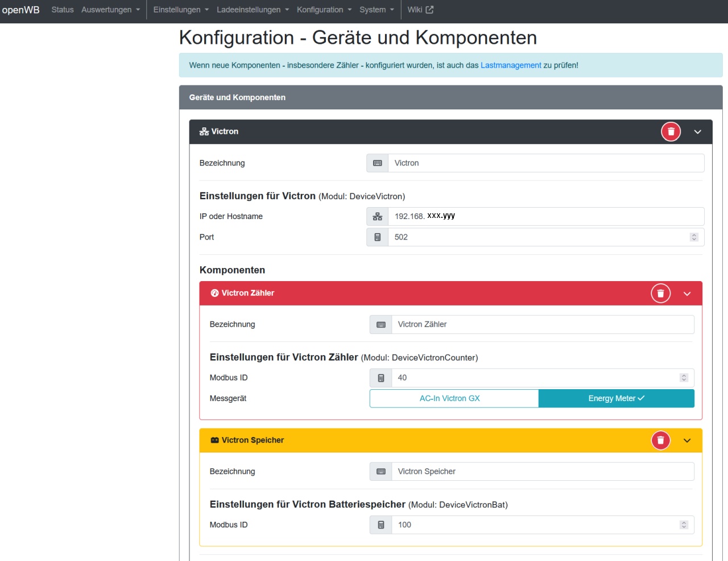Image resolution: width=728 pixels, height=561 pixels.
Task: Open the Einstellungen dropdown menu
Action: pos(181,10)
